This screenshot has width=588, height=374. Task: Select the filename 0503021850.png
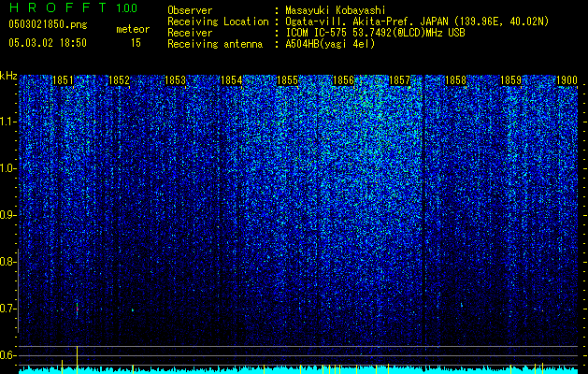tap(48, 24)
